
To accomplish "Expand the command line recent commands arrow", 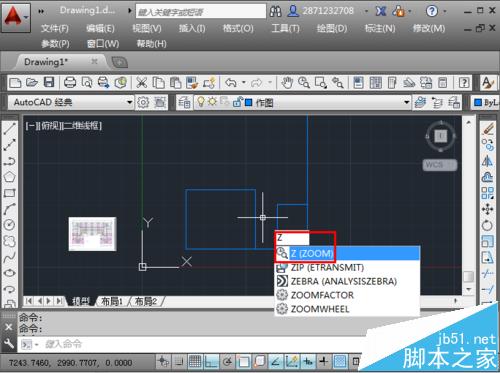I will 36,344.
